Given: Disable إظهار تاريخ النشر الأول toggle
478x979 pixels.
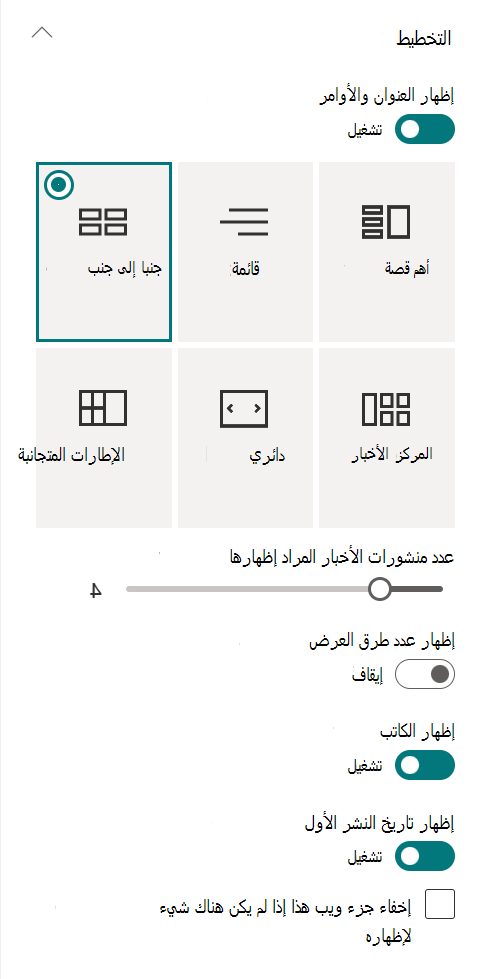Looking at the screenshot, I should coord(425,856).
